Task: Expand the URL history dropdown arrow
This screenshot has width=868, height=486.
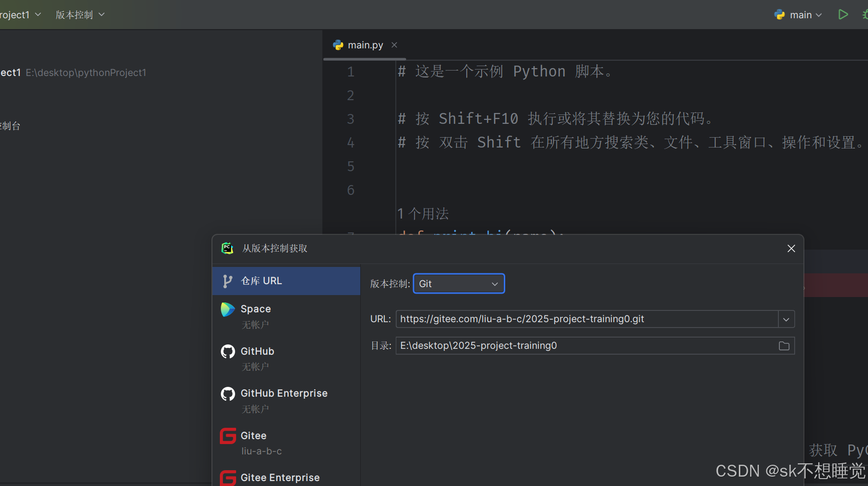Action: tap(786, 319)
